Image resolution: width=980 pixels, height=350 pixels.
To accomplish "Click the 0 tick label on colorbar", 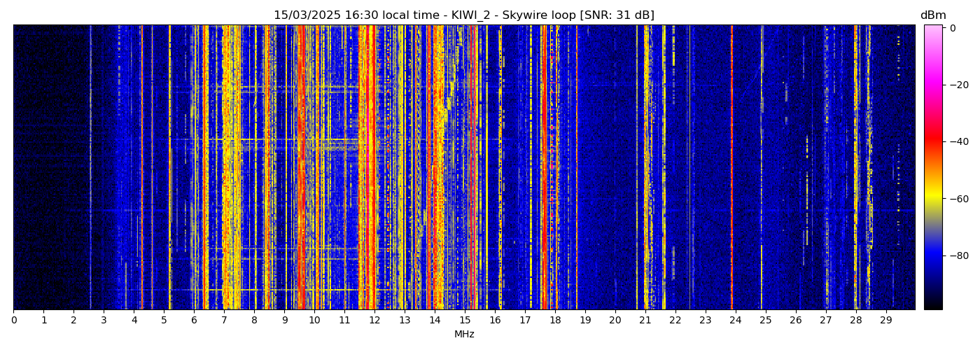I will click(x=953, y=28).
